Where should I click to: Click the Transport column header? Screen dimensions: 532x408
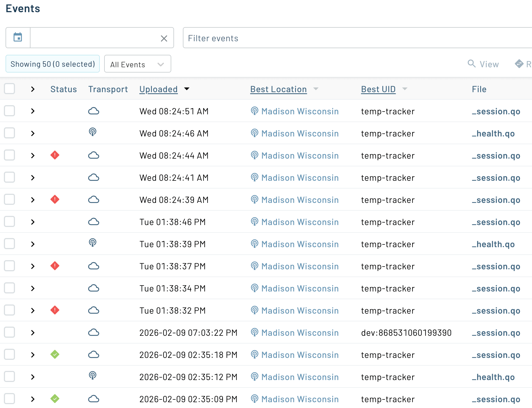coord(108,89)
